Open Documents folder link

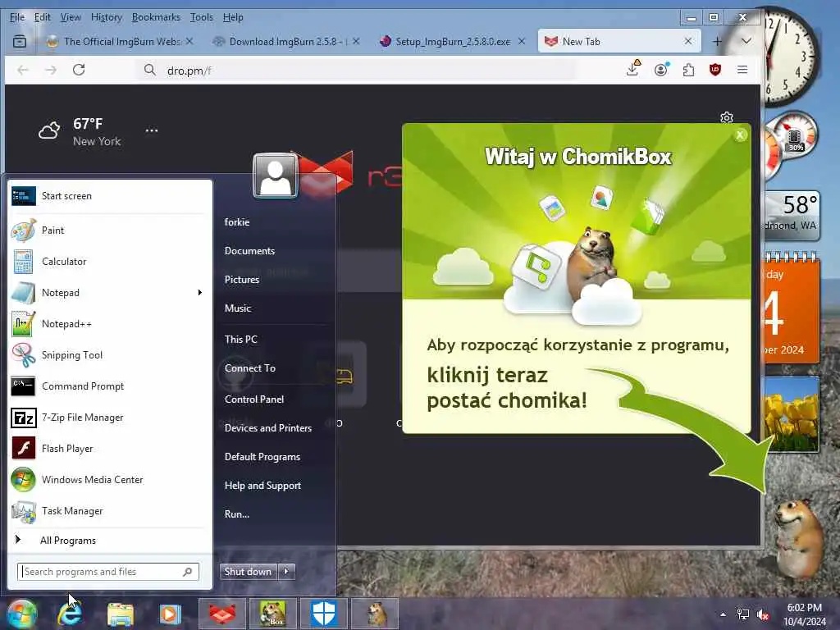[x=249, y=251]
